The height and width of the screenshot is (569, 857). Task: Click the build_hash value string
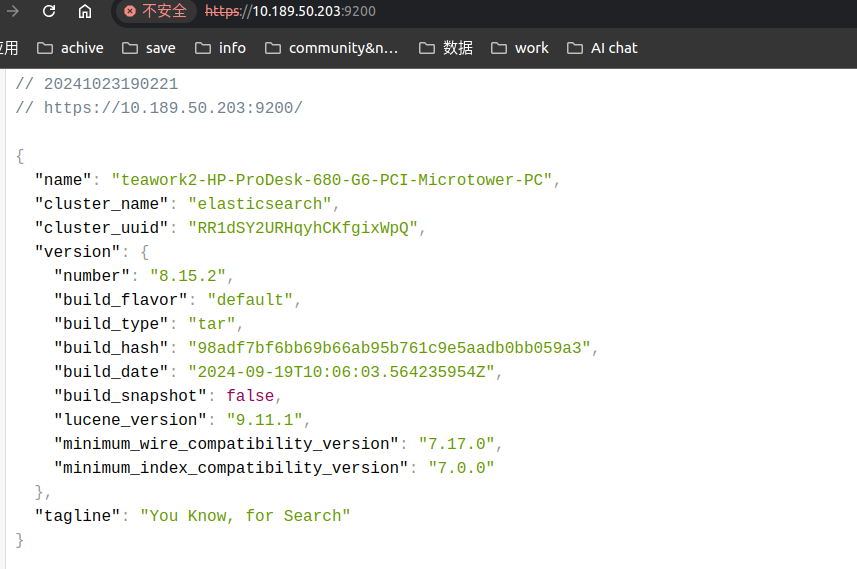392,348
